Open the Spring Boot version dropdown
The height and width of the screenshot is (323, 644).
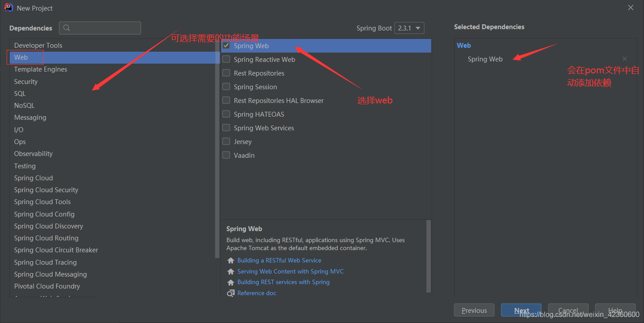click(409, 28)
